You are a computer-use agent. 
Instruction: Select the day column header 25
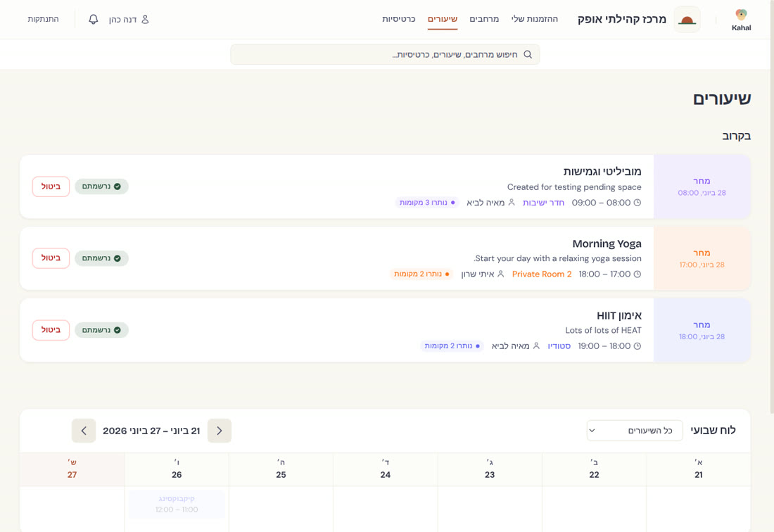[281, 469]
